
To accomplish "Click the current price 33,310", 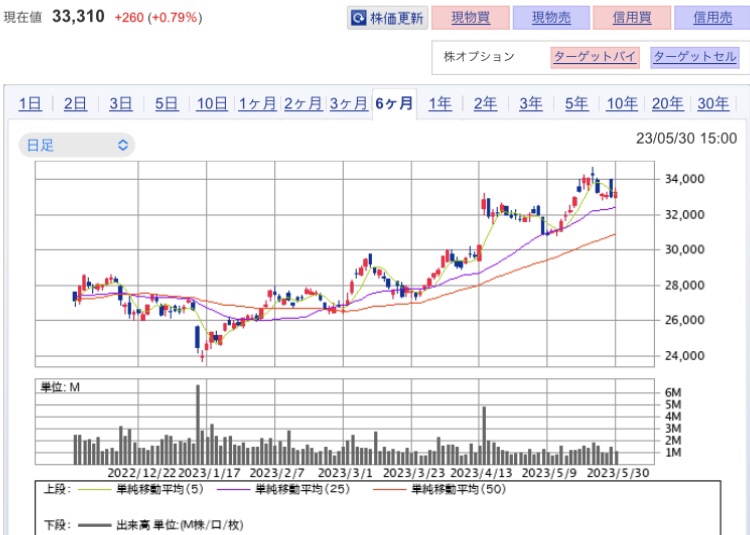I will (x=78, y=17).
